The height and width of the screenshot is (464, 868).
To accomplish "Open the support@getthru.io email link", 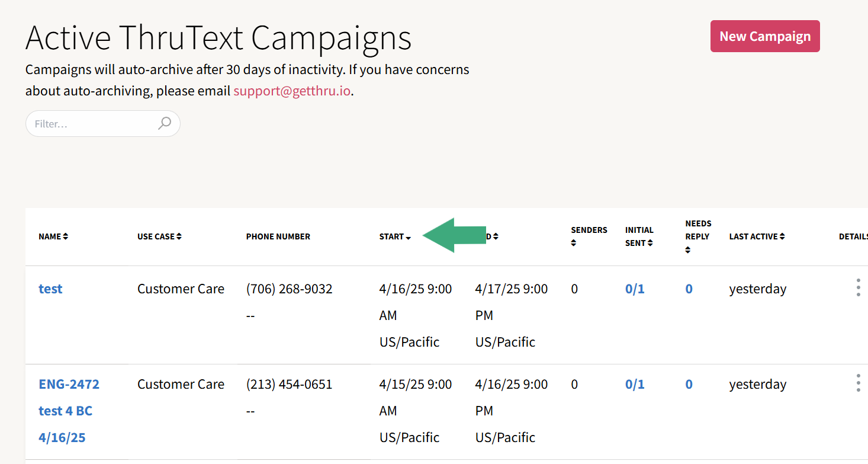I will 292,91.
